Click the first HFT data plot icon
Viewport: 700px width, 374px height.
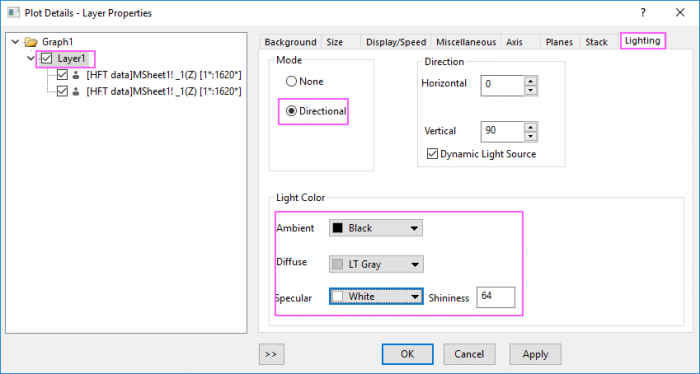click(x=76, y=75)
